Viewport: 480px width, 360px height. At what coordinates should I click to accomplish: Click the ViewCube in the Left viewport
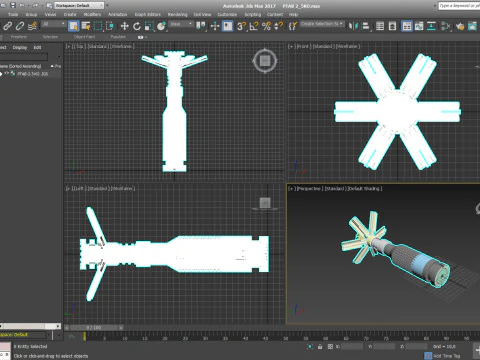pyautogui.click(x=265, y=203)
